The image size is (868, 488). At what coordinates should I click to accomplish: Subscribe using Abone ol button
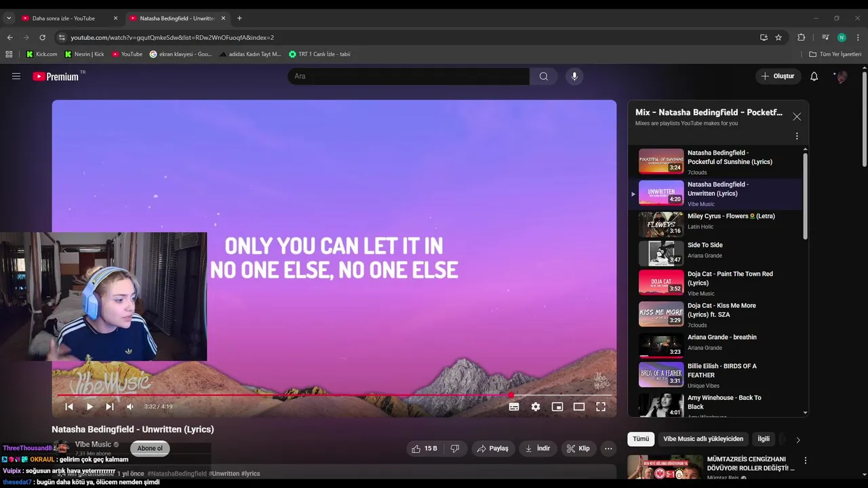pos(150,448)
